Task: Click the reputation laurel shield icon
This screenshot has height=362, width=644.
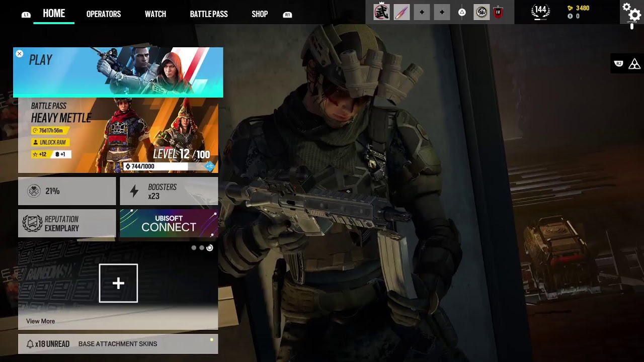Action: [32, 223]
